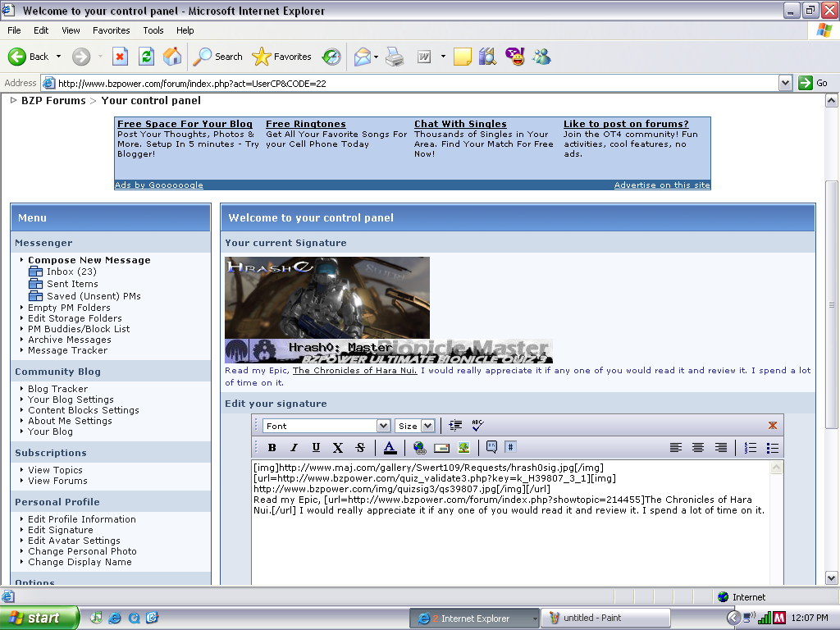Open the Tools menu

tap(153, 30)
